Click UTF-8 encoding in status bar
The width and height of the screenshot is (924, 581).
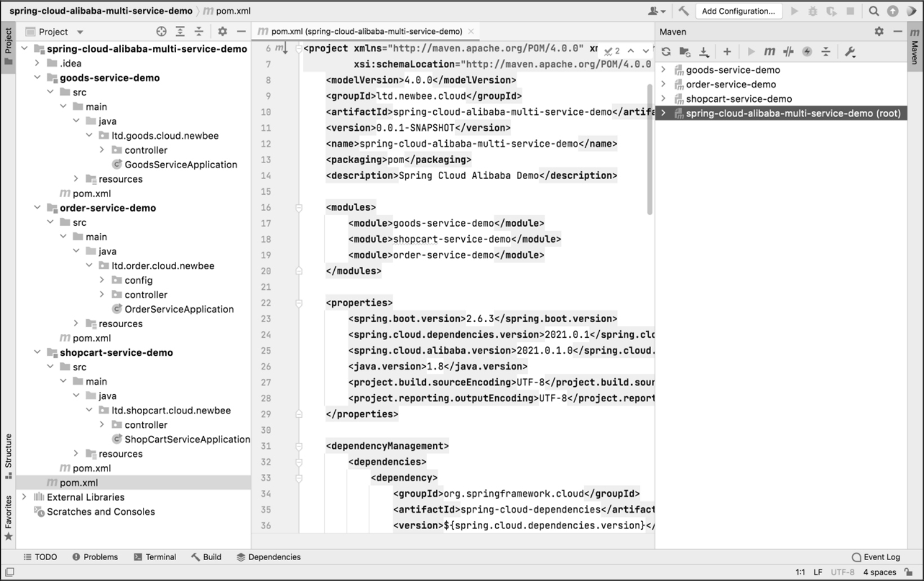coord(842,572)
